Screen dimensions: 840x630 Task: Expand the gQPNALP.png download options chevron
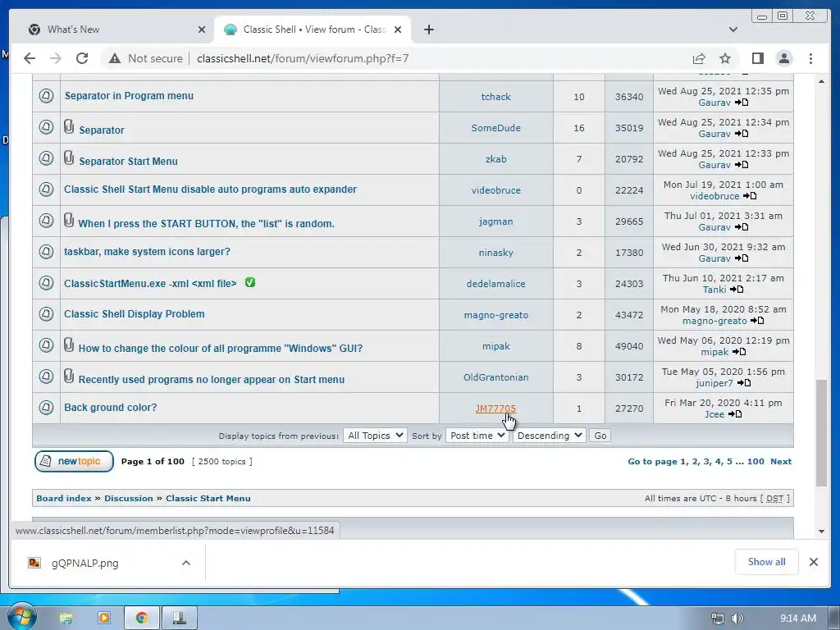point(186,563)
